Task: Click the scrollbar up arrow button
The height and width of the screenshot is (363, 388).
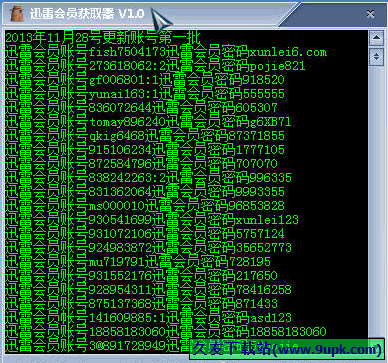Action: pyautogui.click(x=376, y=38)
